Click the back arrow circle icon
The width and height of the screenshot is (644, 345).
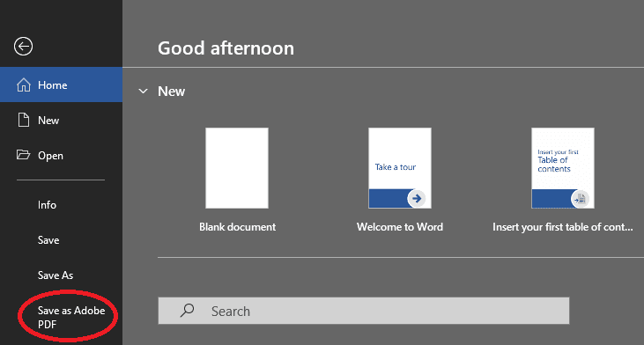click(x=24, y=46)
